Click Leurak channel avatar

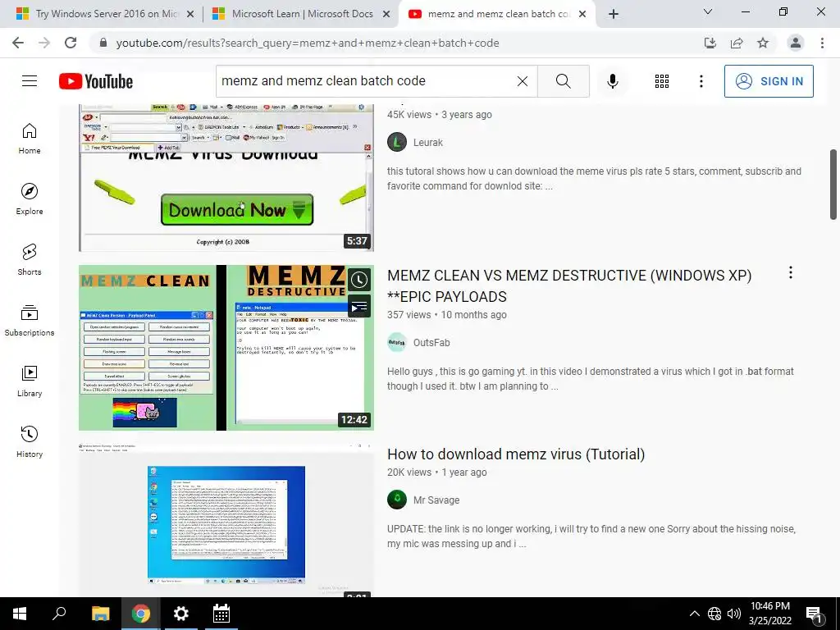397,143
